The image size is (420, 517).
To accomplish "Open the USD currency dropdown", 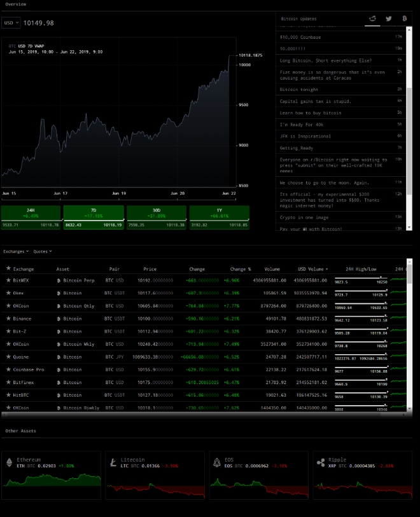I will click(11, 23).
